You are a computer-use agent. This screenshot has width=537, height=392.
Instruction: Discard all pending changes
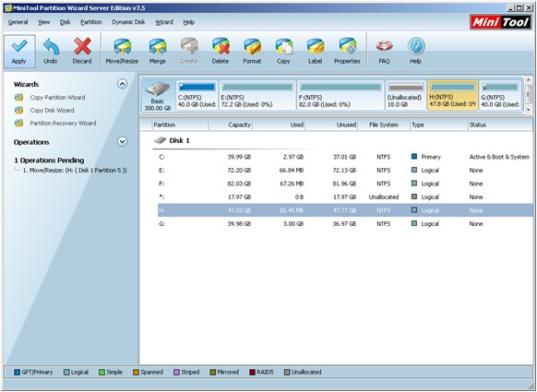(82, 52)
